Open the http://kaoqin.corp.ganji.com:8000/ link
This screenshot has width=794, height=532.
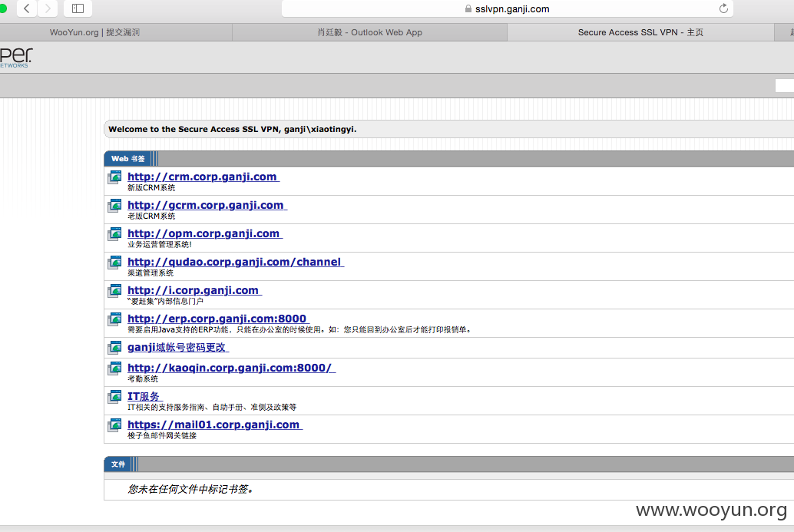(x=231, y=368)
